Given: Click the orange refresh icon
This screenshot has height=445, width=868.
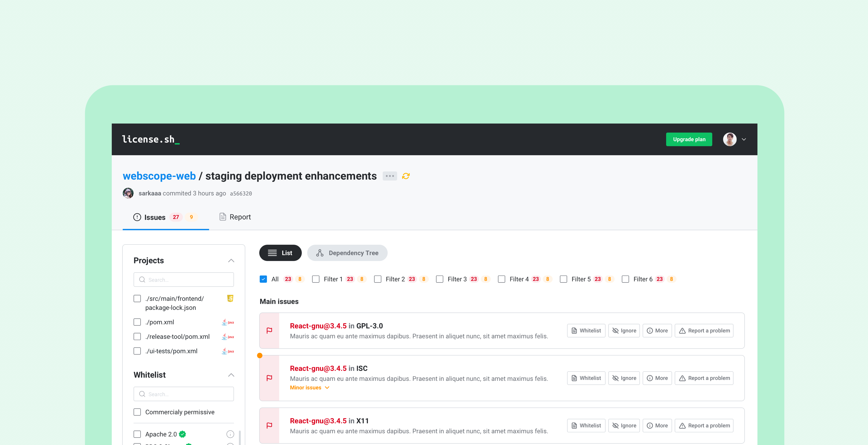Looking at the screenshot, I should [x=406, y=176].
